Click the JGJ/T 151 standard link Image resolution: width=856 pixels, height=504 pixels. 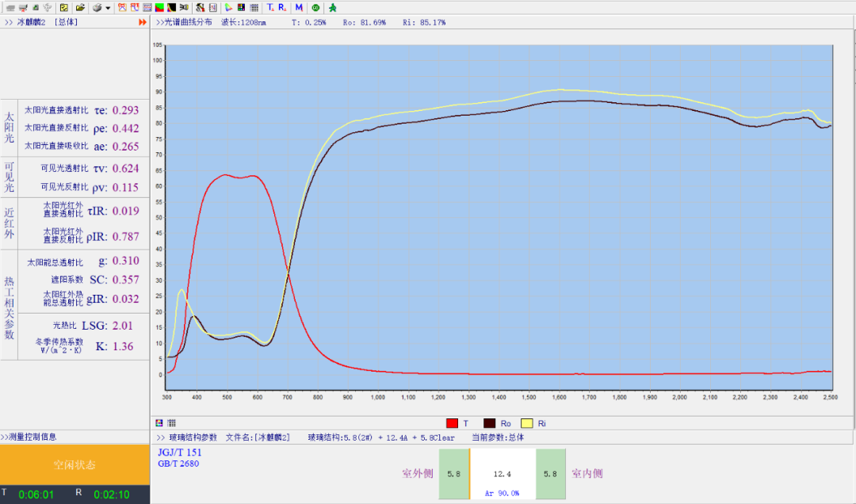180,452
